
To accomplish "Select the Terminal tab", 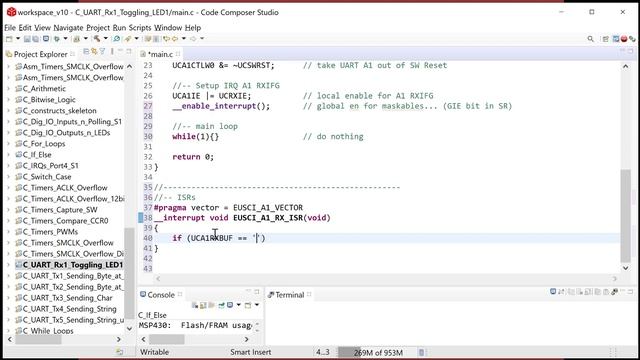I will click(289, 295).
